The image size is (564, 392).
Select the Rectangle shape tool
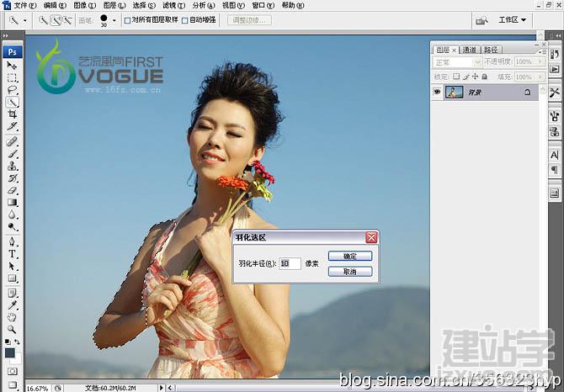tap(12, 278)
